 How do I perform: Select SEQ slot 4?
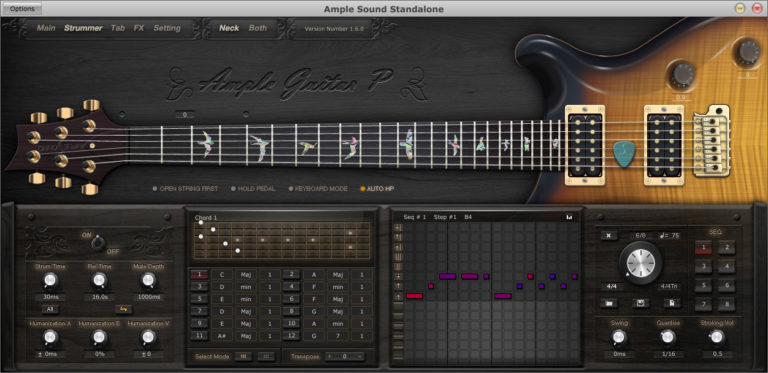727,267
